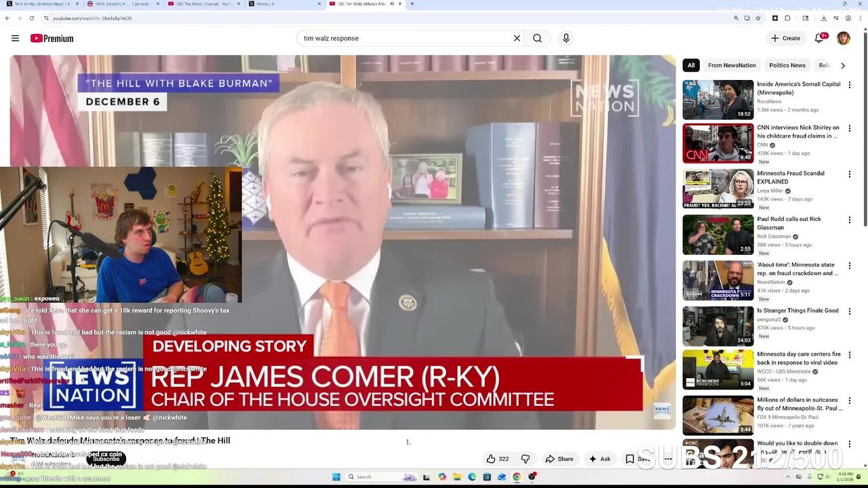Open the page zoom magnifier in address bar
This screenshot has width=868, height=488.
pyautogui.click(x=736, y=18)
